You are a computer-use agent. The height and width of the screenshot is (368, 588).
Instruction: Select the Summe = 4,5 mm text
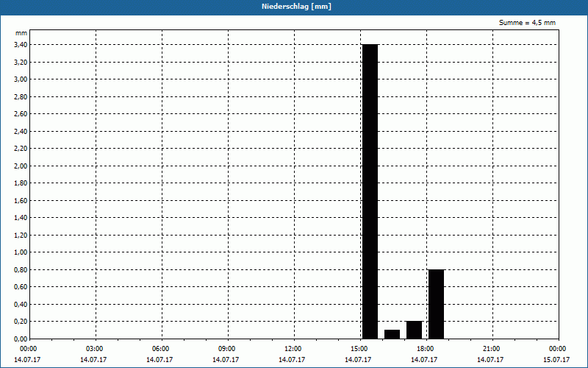(527, 23)
